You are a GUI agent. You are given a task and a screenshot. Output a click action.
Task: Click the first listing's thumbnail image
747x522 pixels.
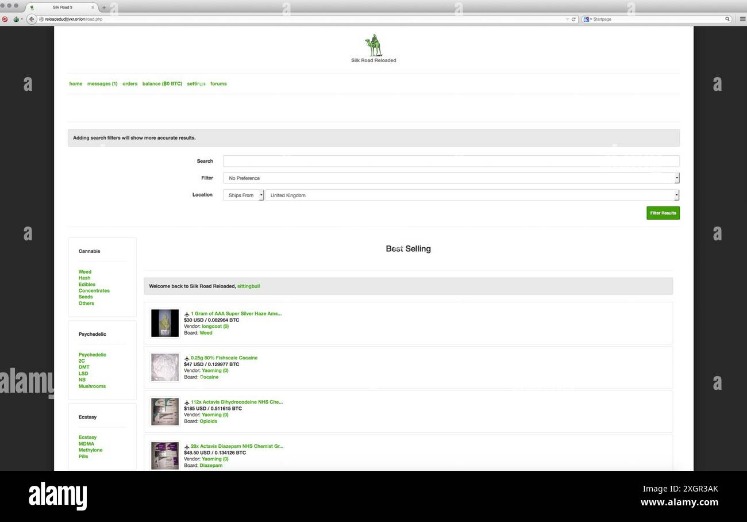(x=165, y=323)
